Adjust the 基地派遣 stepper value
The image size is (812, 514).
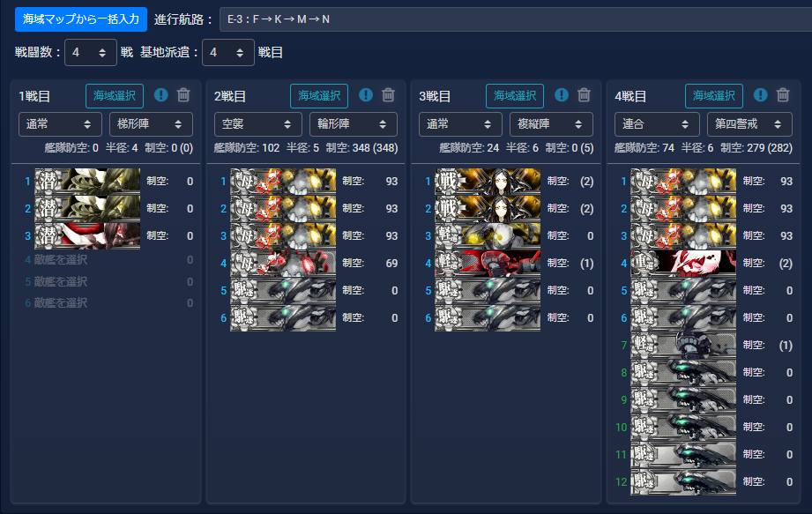point(227,53)
